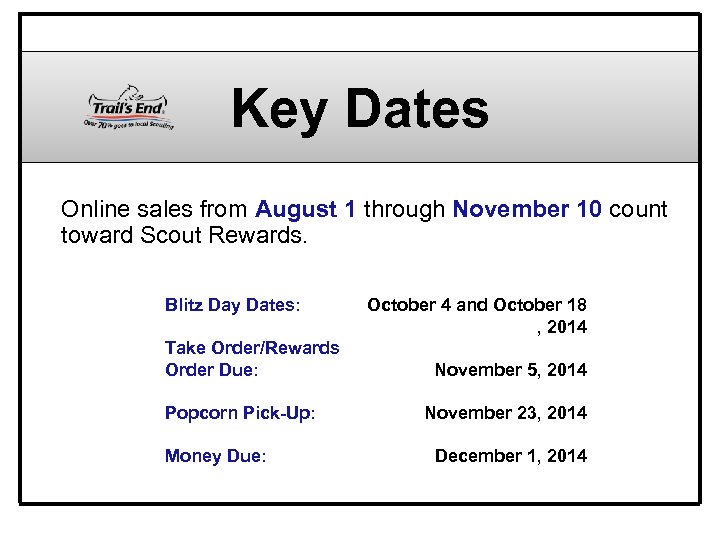Click the words Online sales from
The width and height of the screenshot is (720, 540).
155,210
